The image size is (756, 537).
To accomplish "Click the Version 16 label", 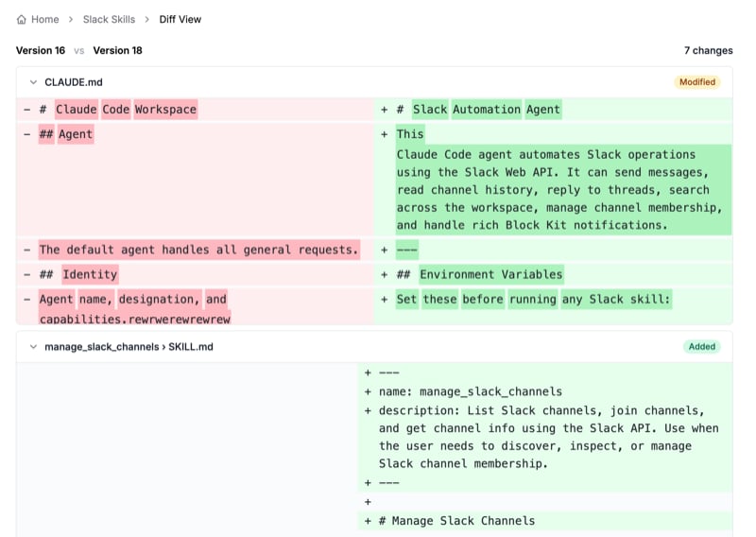I will (41, 50).
